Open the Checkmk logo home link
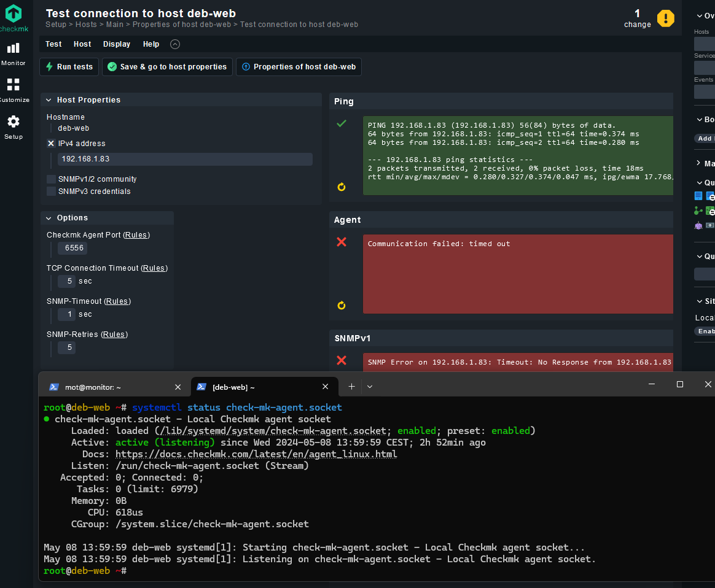This screenshot has height=588, width=715. (14, 18)
